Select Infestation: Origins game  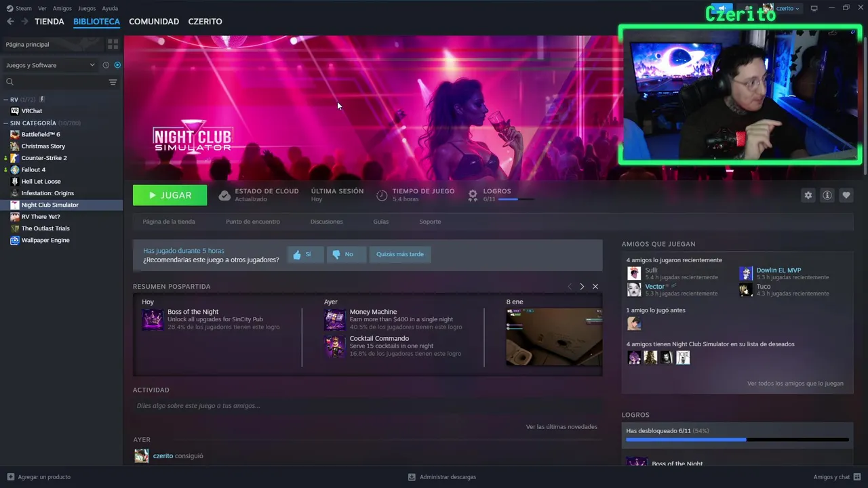click(47, 193)
